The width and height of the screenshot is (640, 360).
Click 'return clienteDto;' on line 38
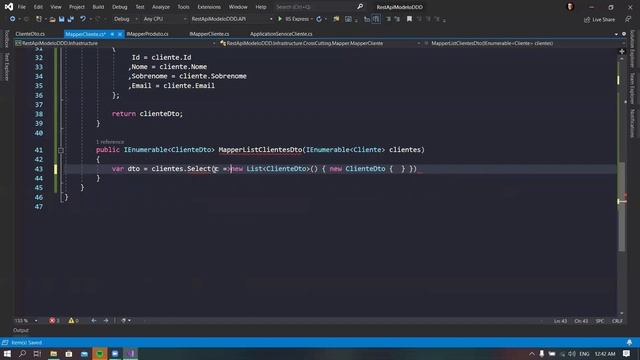pos(147,114)
